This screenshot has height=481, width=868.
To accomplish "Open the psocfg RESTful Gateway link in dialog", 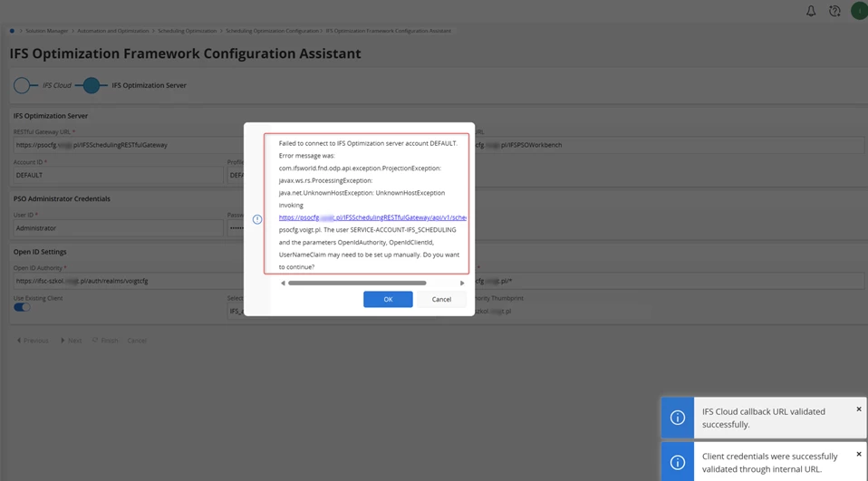I will (372, 217).
